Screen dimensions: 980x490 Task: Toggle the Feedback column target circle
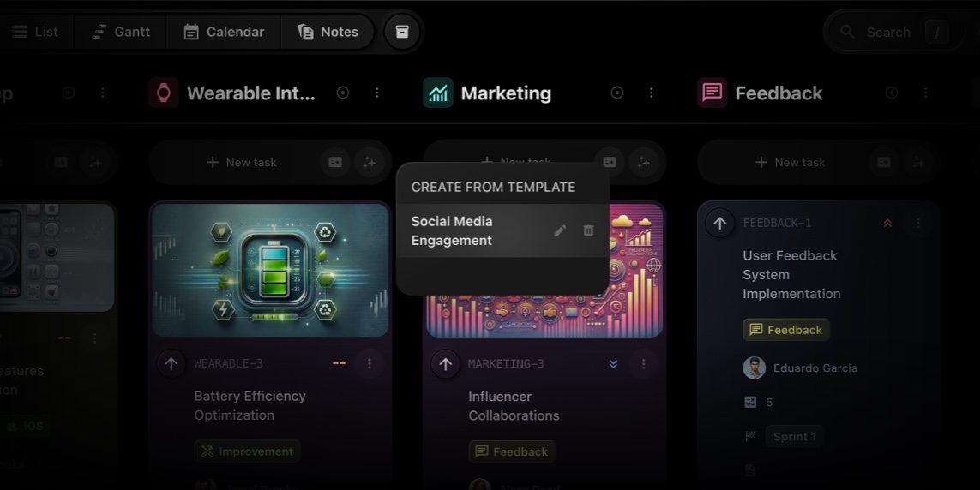(892, 93)
